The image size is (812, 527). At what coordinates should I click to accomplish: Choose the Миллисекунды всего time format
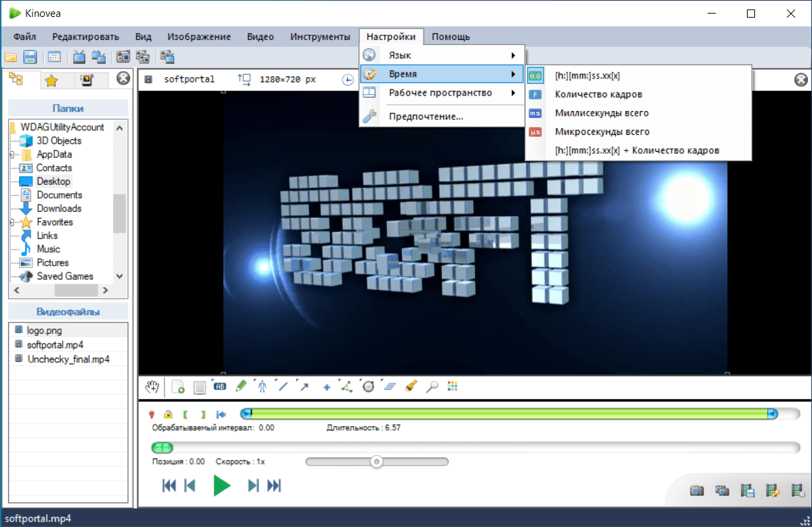tap(638, 113)
